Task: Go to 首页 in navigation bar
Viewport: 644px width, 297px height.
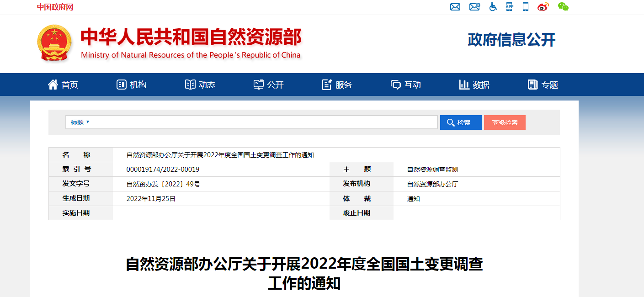Action: click(x=63, y=85)
